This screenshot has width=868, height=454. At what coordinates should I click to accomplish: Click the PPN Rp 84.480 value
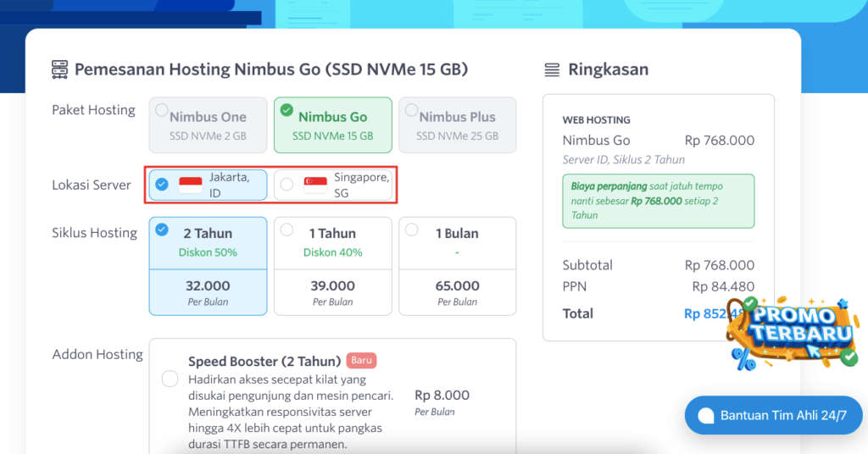coord(723,286)
